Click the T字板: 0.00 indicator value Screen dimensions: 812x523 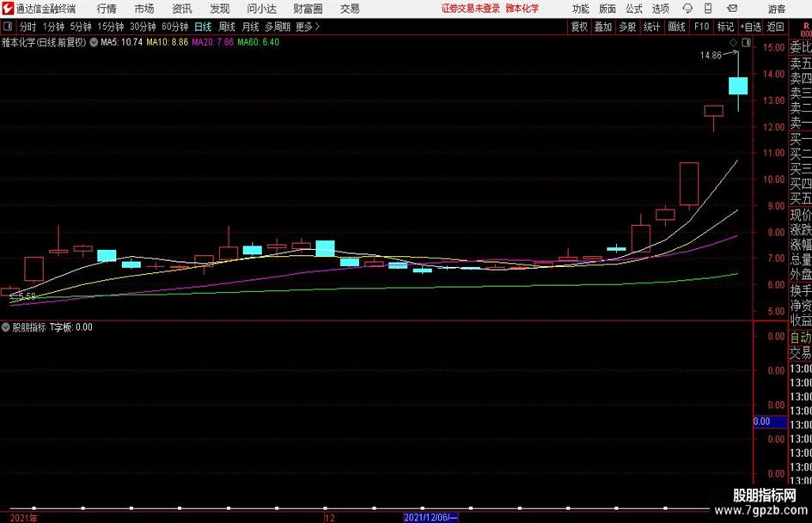71,327
